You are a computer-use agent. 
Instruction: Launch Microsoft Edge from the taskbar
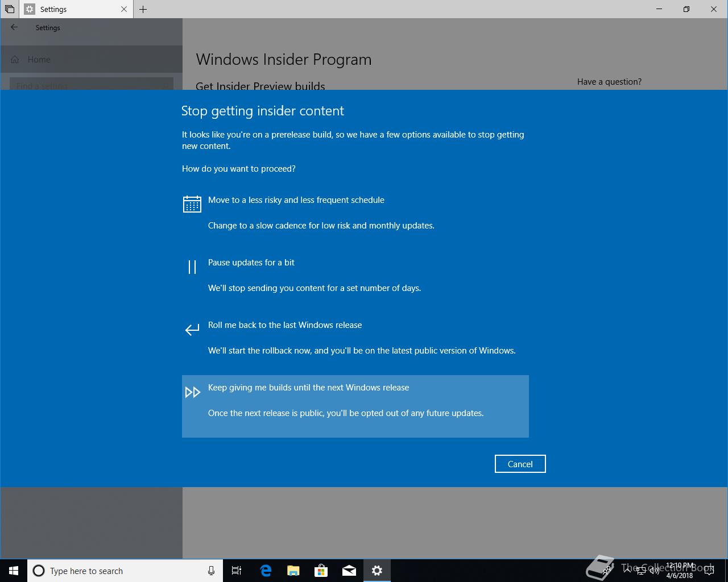266,571
